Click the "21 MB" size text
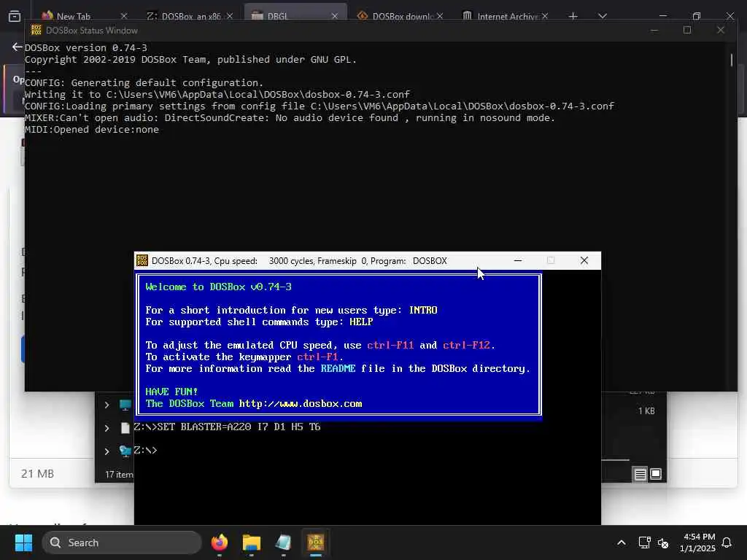 point(37,474)
